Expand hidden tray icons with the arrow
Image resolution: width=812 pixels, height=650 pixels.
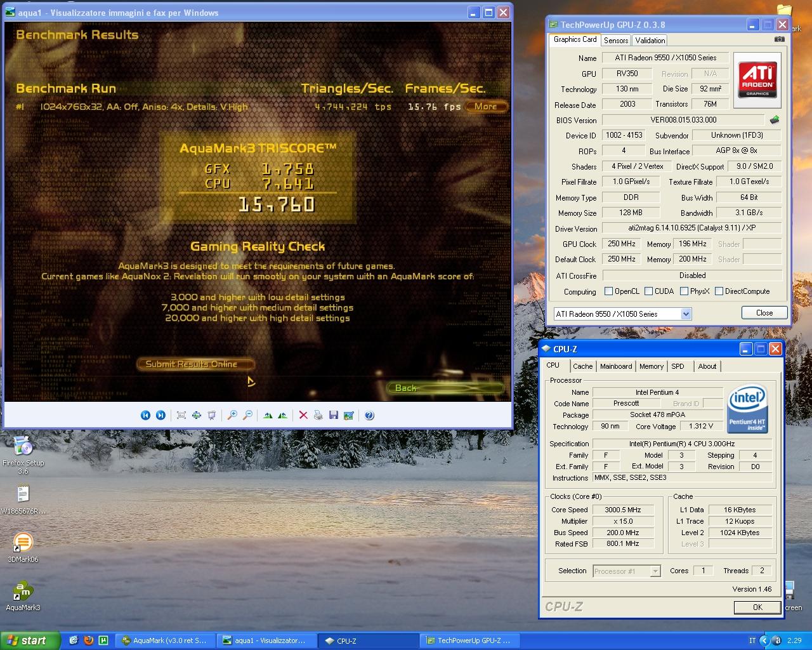[764, 640]
